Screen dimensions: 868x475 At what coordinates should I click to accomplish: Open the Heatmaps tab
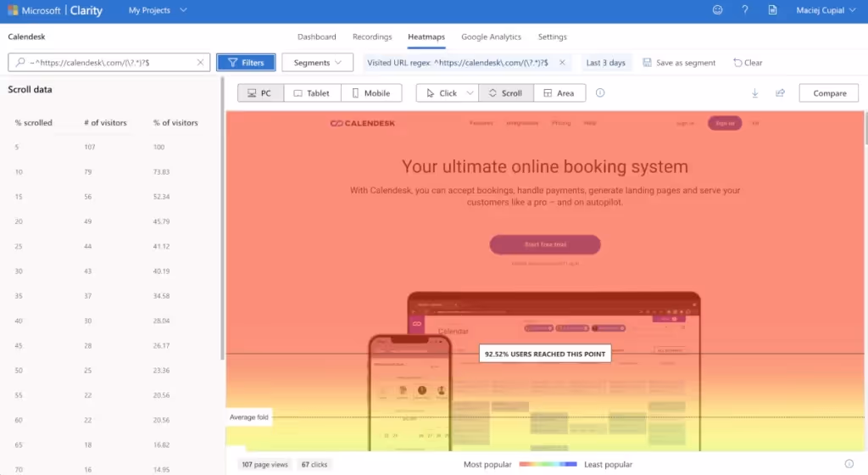[x=426, y=36]
